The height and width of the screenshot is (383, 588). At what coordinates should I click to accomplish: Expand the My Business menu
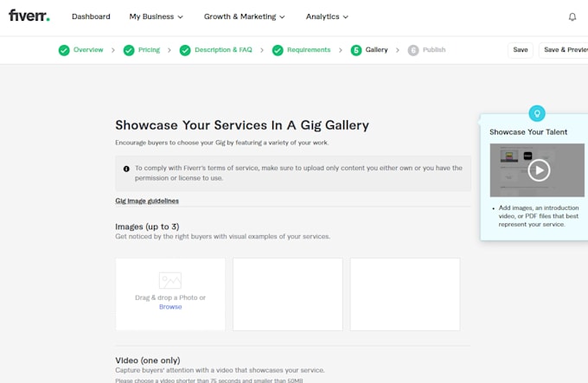coord(156,16)
